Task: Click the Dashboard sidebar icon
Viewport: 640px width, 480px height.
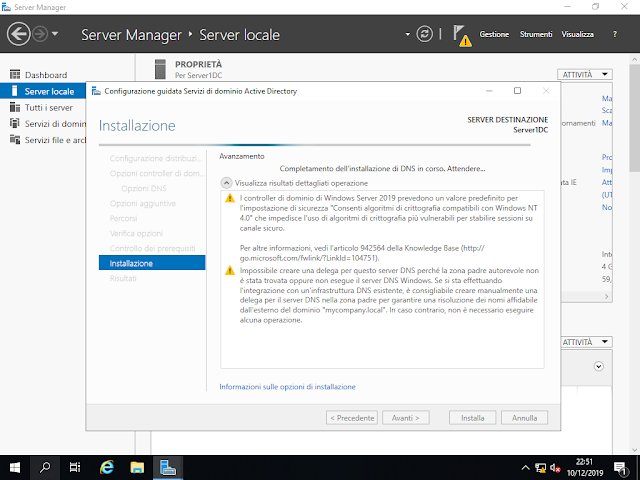Action: [15, 75]
